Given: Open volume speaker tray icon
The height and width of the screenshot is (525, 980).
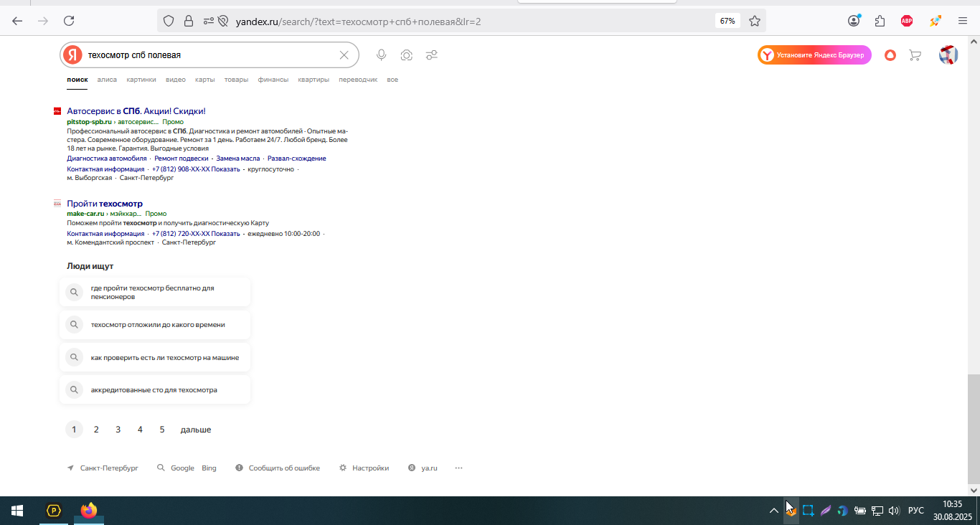Looking at the screenshot, I should pos(894,511).
